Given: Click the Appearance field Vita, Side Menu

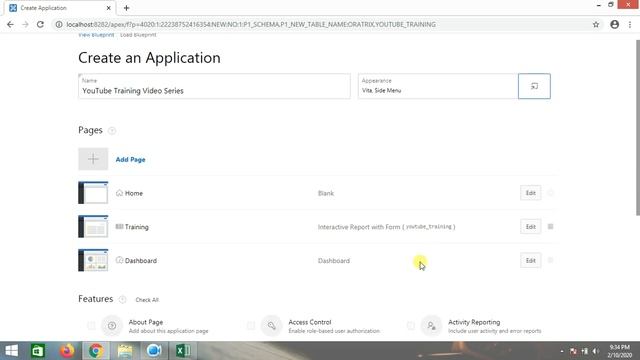Looking at the screenshot, I should [438, 86].
